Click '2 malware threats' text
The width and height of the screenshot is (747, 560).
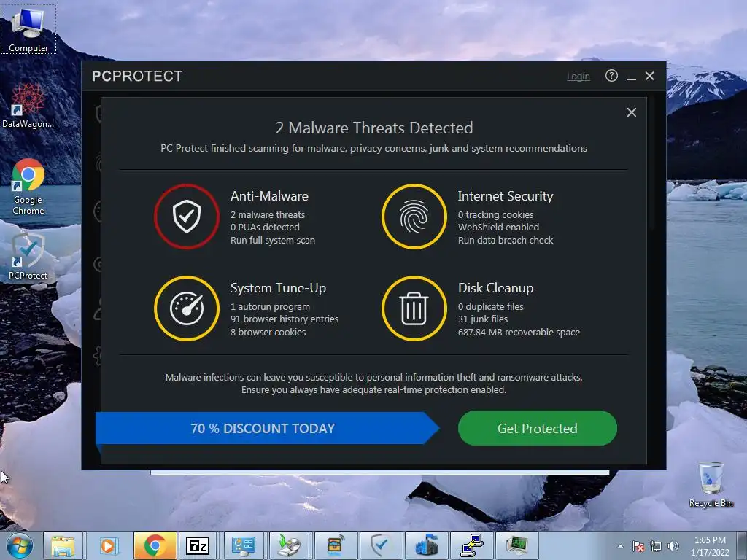[x=268, y=215]
